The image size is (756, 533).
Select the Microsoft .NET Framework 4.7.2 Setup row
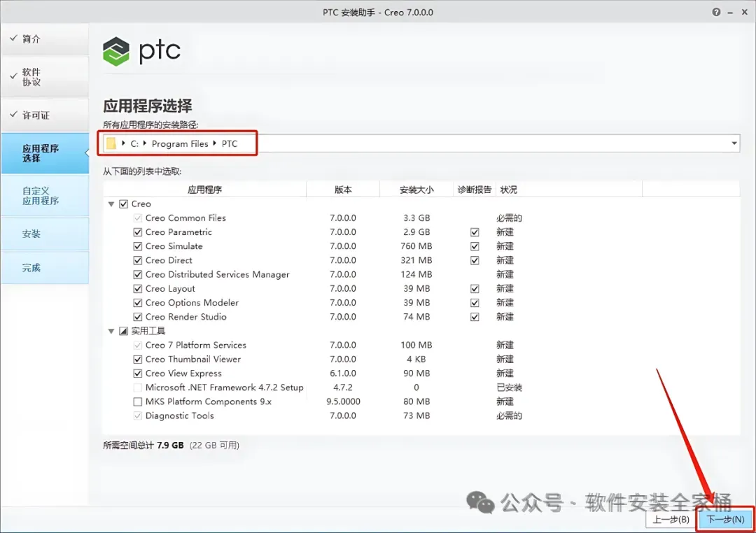[x=421, y=388]
